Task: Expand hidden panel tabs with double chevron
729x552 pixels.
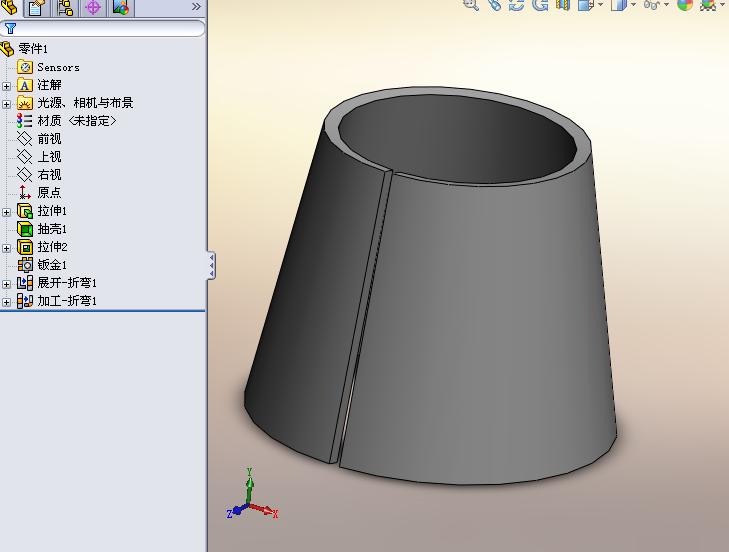Action: click(196, 7)
